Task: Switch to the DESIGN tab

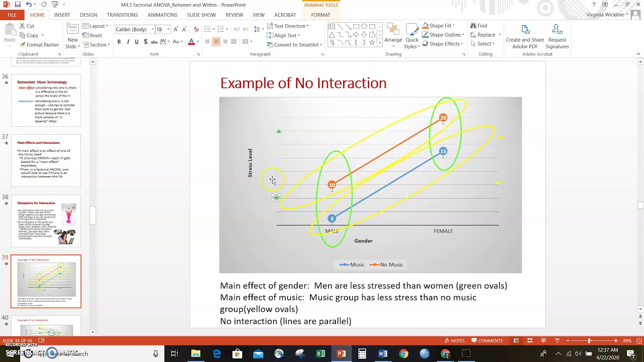Action: [x=88, y=15]
